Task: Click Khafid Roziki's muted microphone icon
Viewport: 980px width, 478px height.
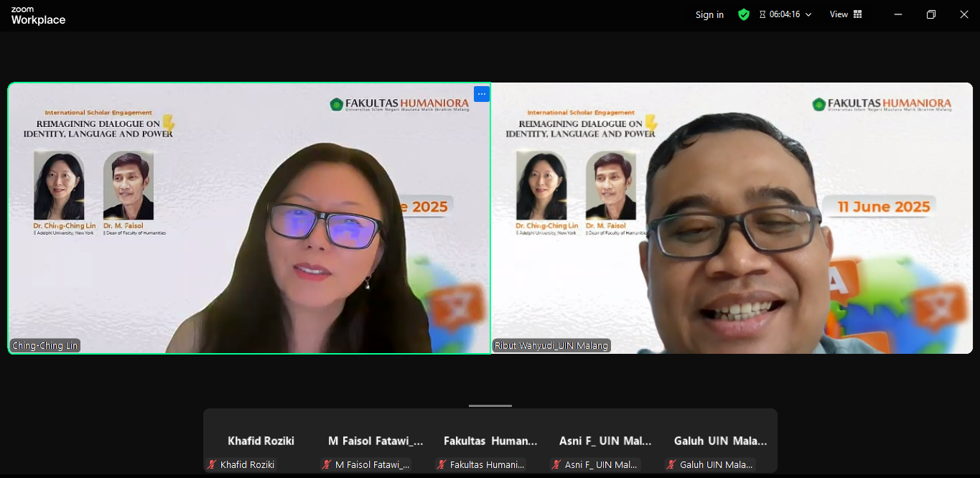Action: coord(212,464)
